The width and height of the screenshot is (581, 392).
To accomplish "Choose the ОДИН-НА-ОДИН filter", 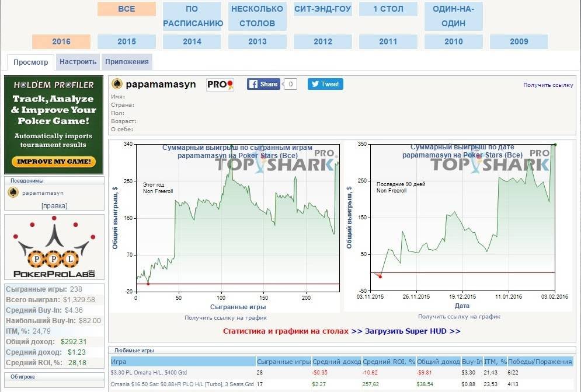I will (454, 16).
